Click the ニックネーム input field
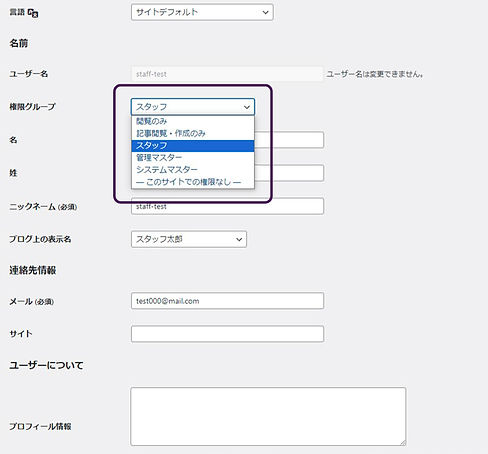This screenshot has height=454, width=488. (227, 206)
